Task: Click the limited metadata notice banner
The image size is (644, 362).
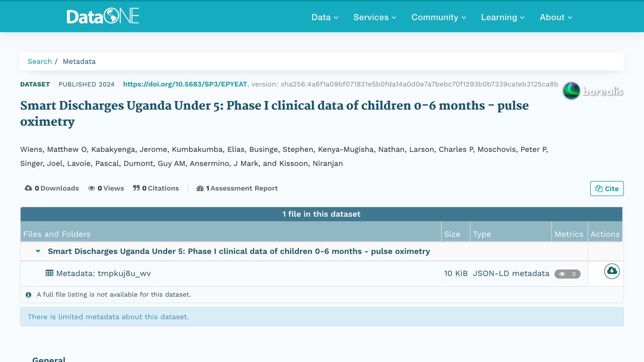Action: [322, 317]
